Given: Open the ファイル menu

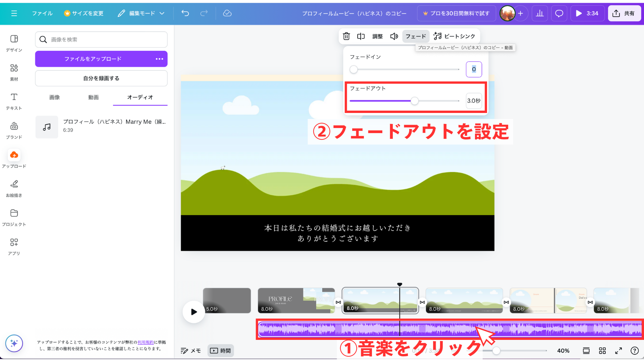Looking at the screenshot, I should click(42, 13).
